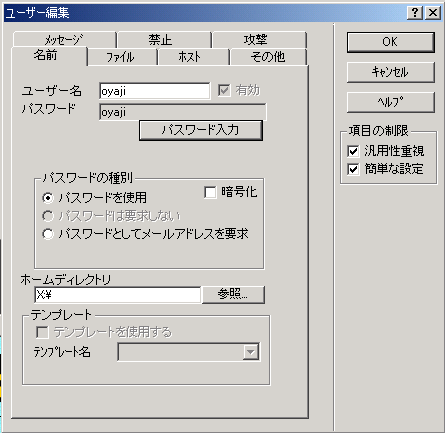
Task: Toggle the 暗号化 checkbox
Action: (x=210, y=192)
